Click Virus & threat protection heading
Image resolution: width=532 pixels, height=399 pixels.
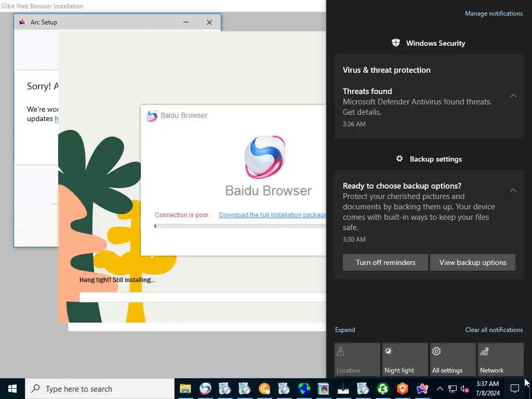(387, 70)
